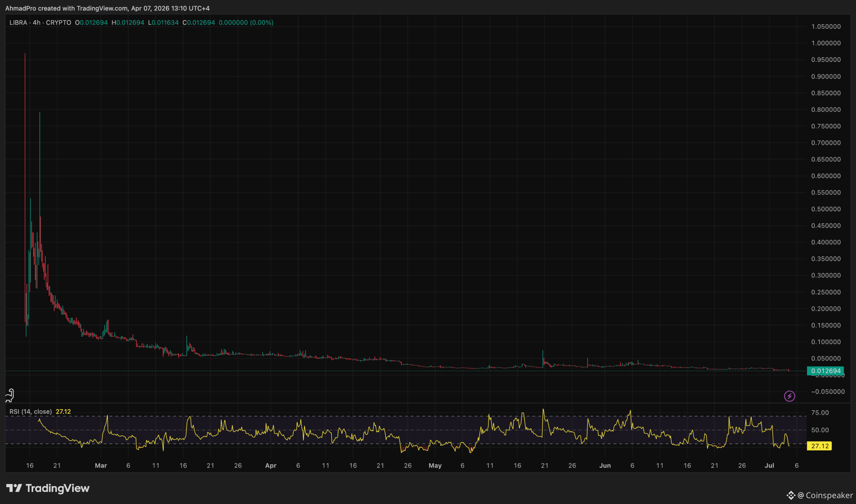Screen dimensions: 856x504
Task: Click the Jun label on the date axis
Action: point(605,465)
